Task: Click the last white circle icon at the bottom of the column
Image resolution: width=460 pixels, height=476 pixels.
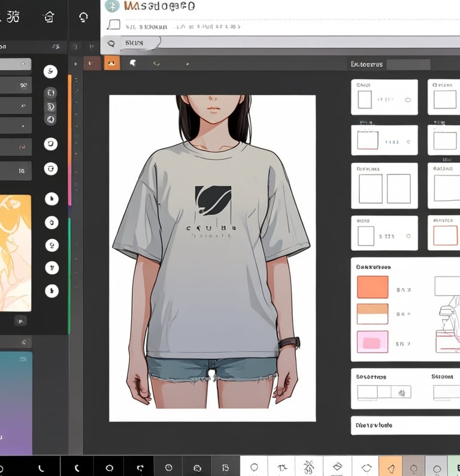Action: pyautogui.click(x=52, y=291)
